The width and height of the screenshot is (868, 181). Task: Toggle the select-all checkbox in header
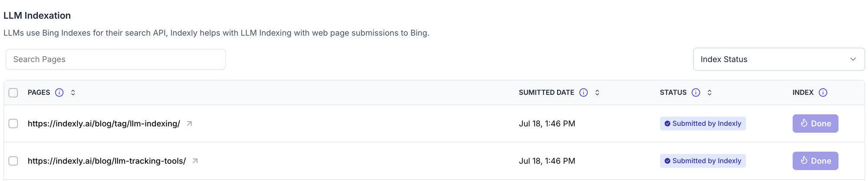pos(13,93)
